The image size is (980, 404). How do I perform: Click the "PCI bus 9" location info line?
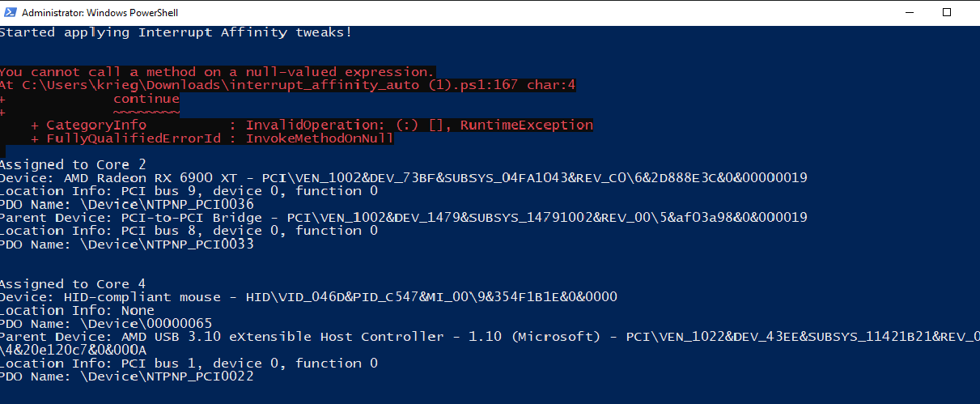coord(189,190)
